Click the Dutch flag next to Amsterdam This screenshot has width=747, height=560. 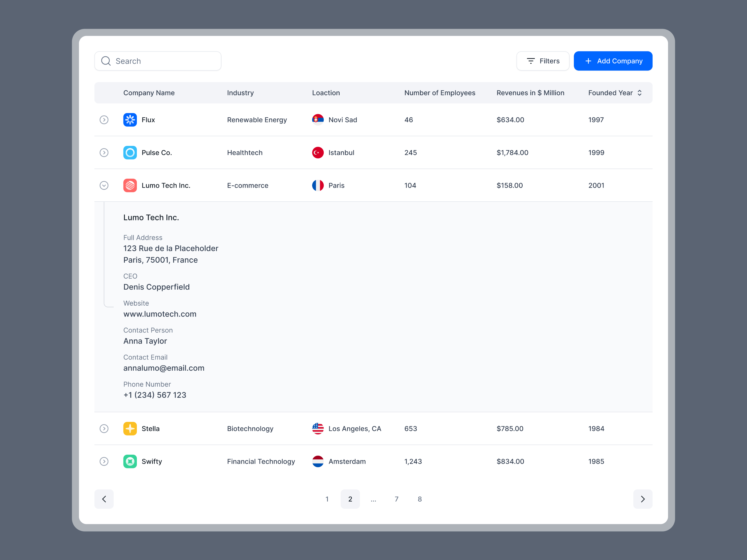coord(317,461)
